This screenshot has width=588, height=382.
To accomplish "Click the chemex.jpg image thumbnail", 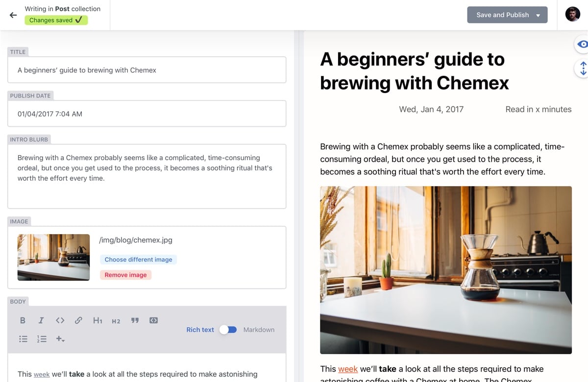I will pyautogui.click(x=53, y=259).
